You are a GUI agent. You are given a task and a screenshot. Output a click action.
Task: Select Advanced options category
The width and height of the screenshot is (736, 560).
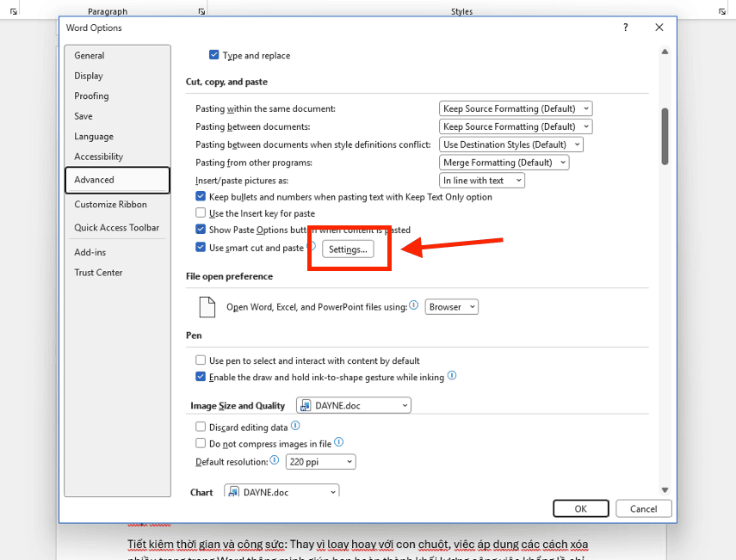pyautogui.click(x=117, y=180)
